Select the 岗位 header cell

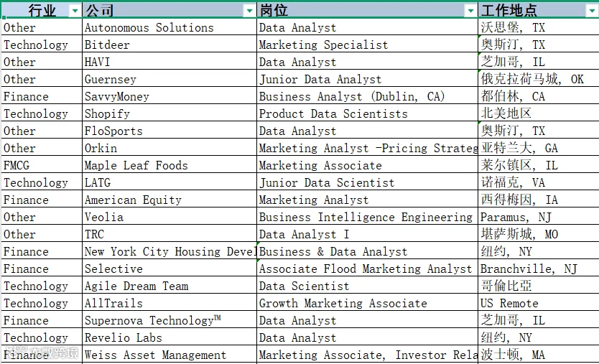[367, 10]
